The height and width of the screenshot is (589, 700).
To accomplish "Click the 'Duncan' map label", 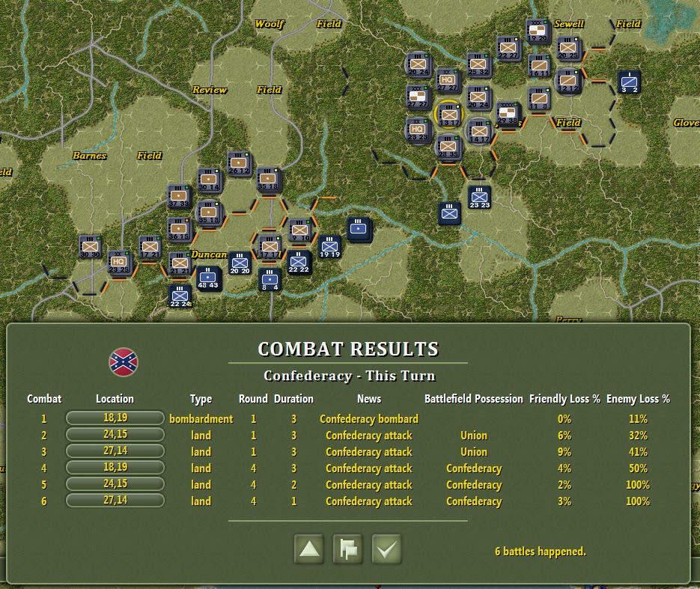I will [209, 254].
